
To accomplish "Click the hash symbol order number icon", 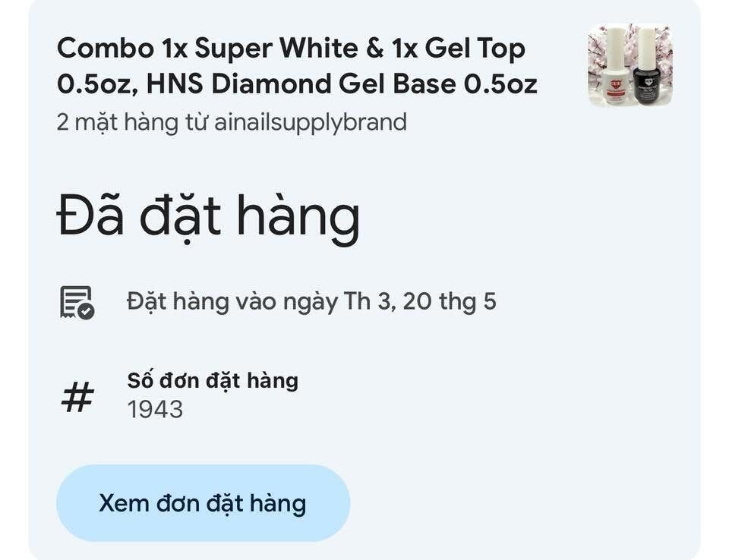I will pyautogui.click(x=77, y=397).
